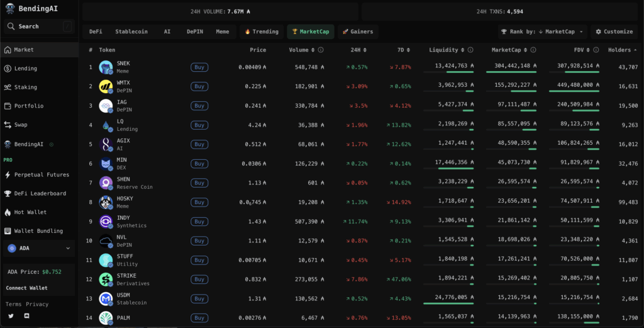Screen dimensions: 644x328
Task: Click Buy for INDY
Action: pyautogui.click(x=199, y=222)
